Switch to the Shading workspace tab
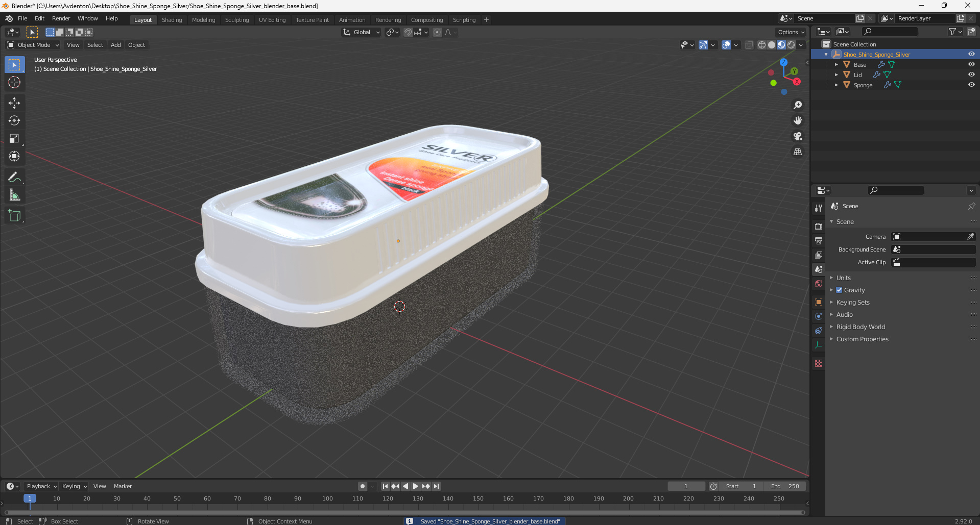 pos(172,20)
